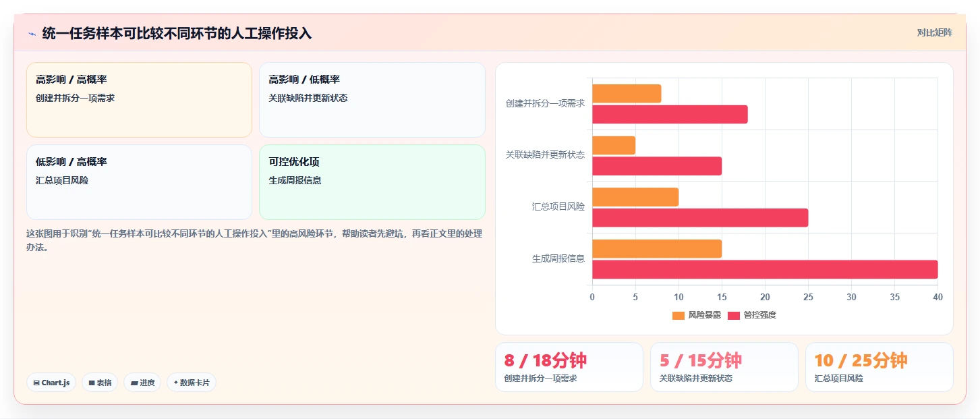The height and width of the screenshot is (419, 980).
Task: Click the 关联缺陷并更新状态 chart axis label
Action: click(x=546, y=155)
